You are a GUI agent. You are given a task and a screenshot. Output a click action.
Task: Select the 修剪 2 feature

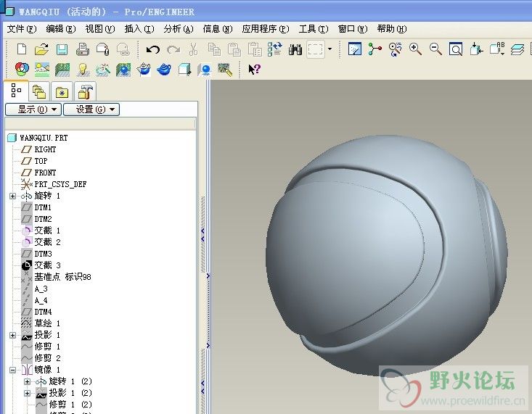click(x=47, y=358)
